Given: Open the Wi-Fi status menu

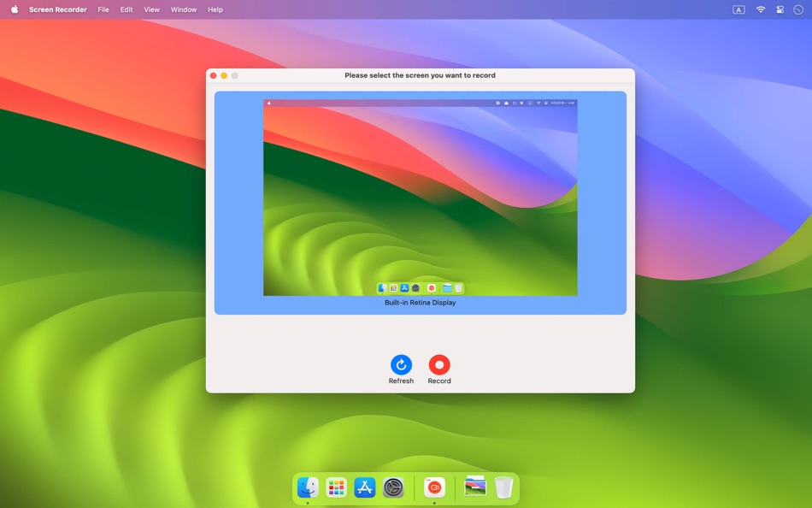Looking at the screenshot, I should pos(760,9).
